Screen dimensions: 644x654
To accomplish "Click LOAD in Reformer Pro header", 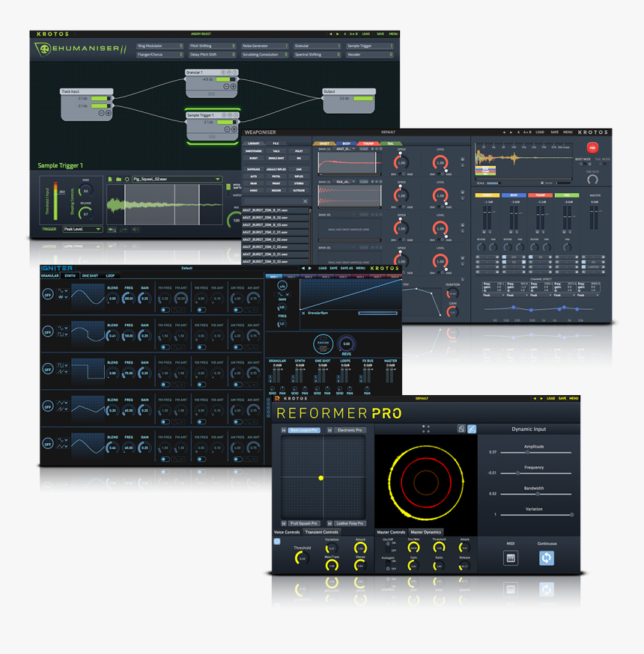I will click(x=550, y=398).
